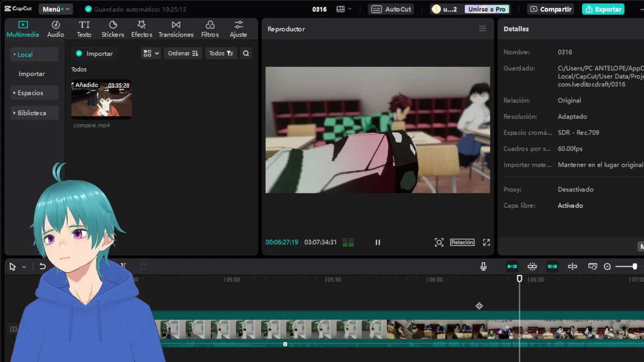Expand the Espacios section

coord(34,93)
